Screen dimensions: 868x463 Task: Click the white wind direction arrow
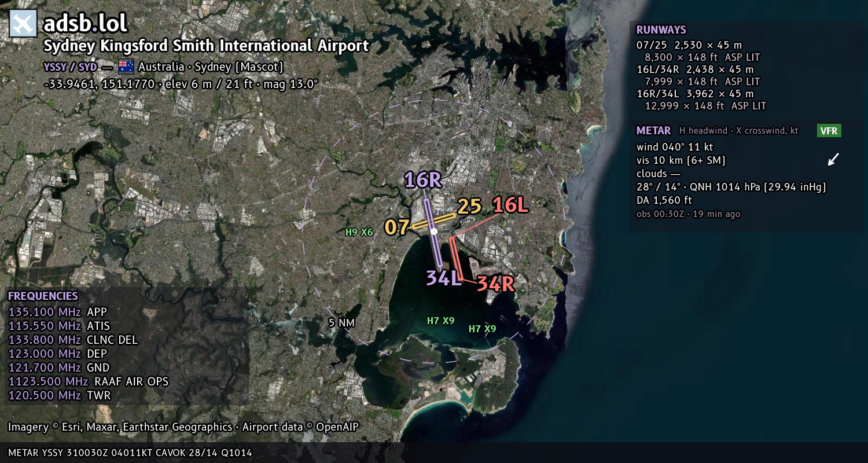(833, 159)
